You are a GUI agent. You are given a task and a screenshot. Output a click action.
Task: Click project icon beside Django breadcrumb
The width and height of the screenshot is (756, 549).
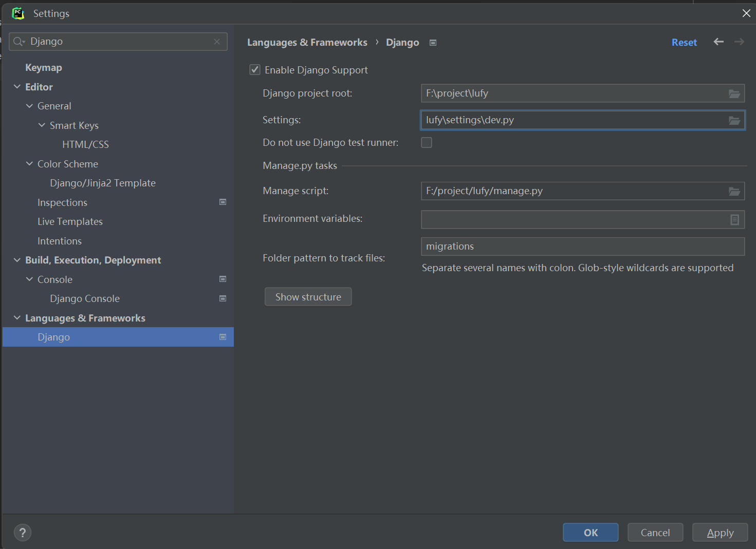point(433,43)
